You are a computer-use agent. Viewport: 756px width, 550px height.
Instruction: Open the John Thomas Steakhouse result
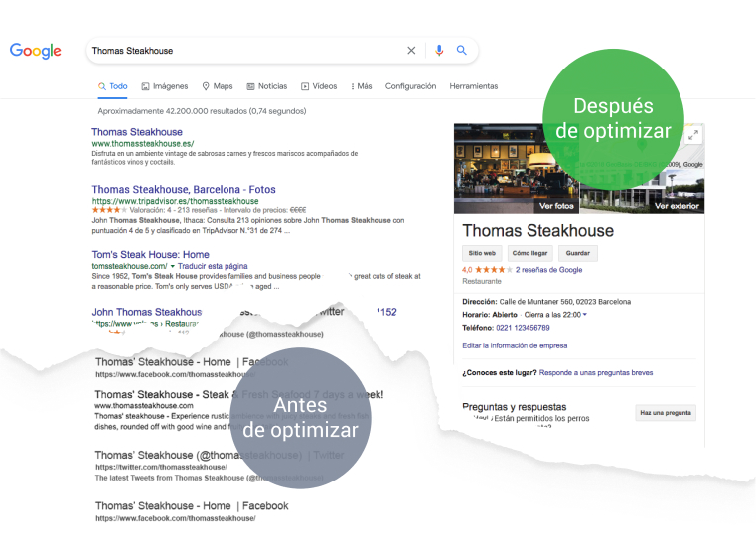147,312
